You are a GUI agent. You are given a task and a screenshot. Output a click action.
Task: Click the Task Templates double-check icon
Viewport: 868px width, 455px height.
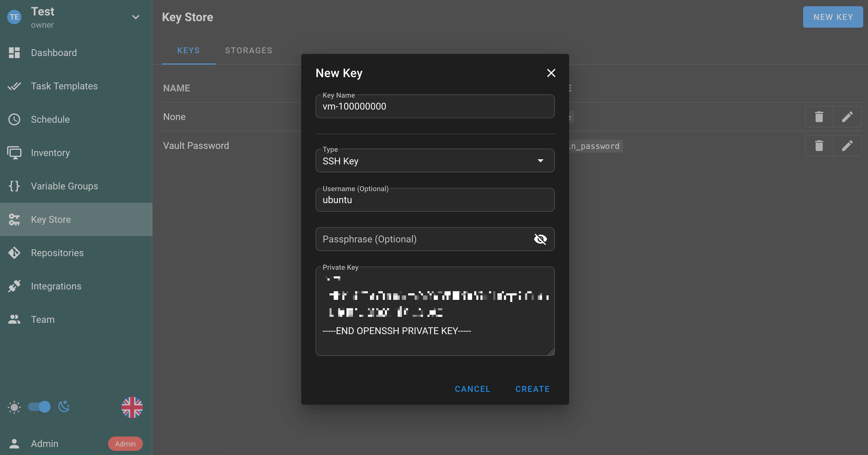14,86
